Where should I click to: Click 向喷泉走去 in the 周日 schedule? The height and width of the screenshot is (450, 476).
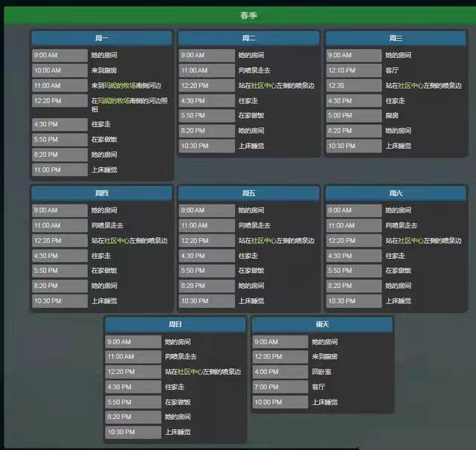pos(181,356)
